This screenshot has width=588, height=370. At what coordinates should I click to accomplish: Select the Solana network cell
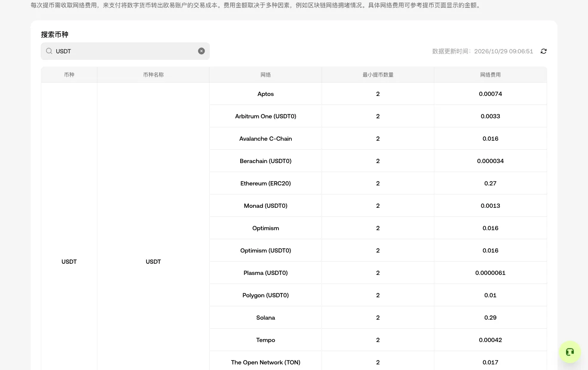coord(266,318)
